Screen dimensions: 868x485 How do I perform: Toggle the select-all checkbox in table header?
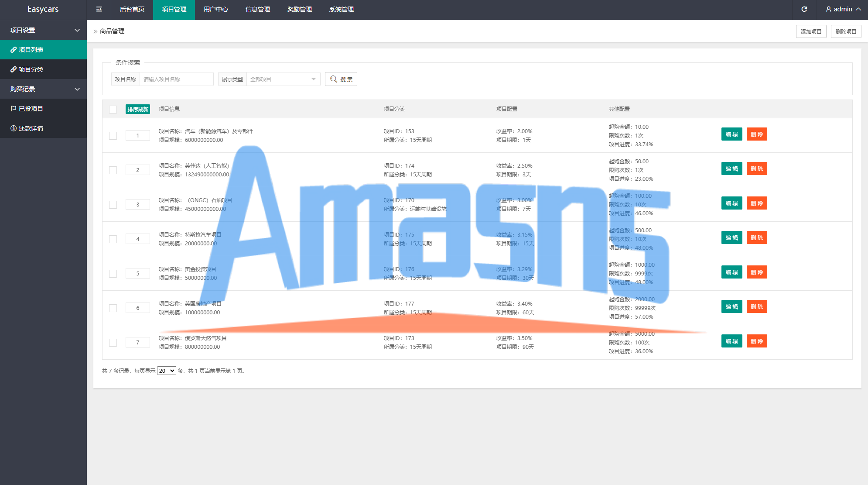click(113, 109)
